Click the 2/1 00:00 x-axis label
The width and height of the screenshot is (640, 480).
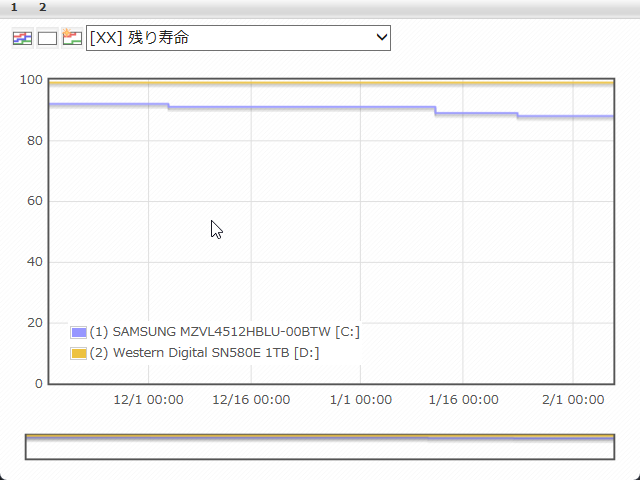[x=573, y=400]
